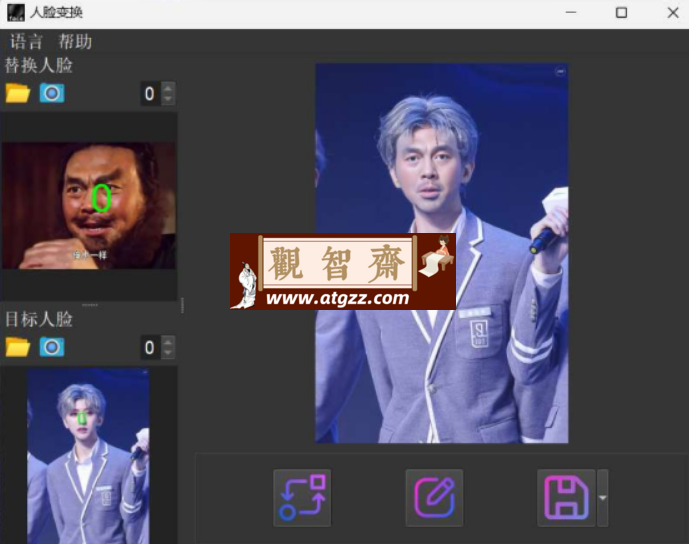689x544 pixels.
Task: Click camera icon under 目标人脸
Action: coord(52,347)
